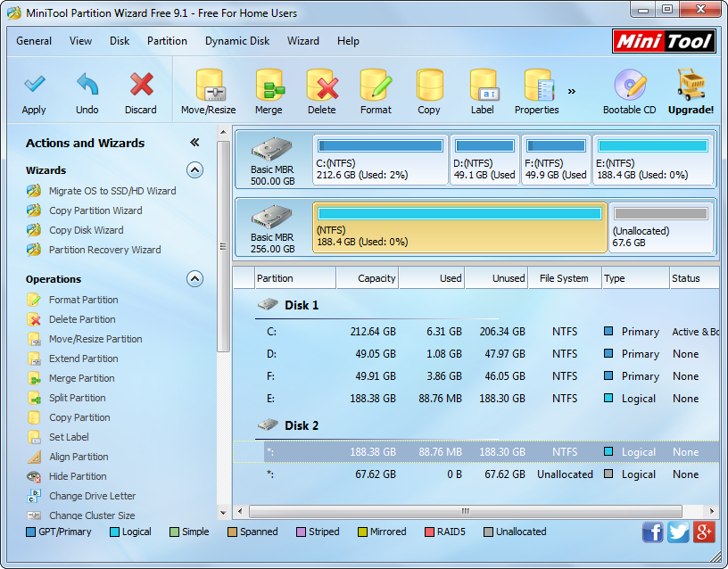Open partition Properties from toolbar

pyautogui.click(x=537, y=92)
